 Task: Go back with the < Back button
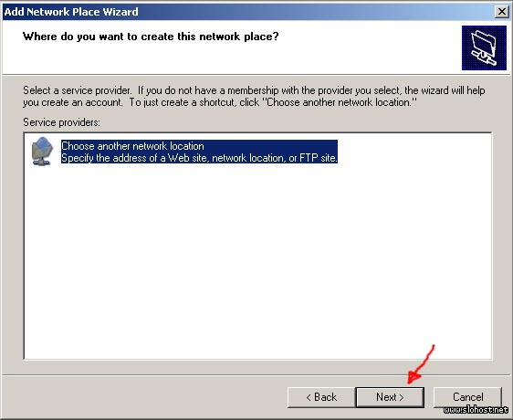pyautogui.click(x=321, y=397)
